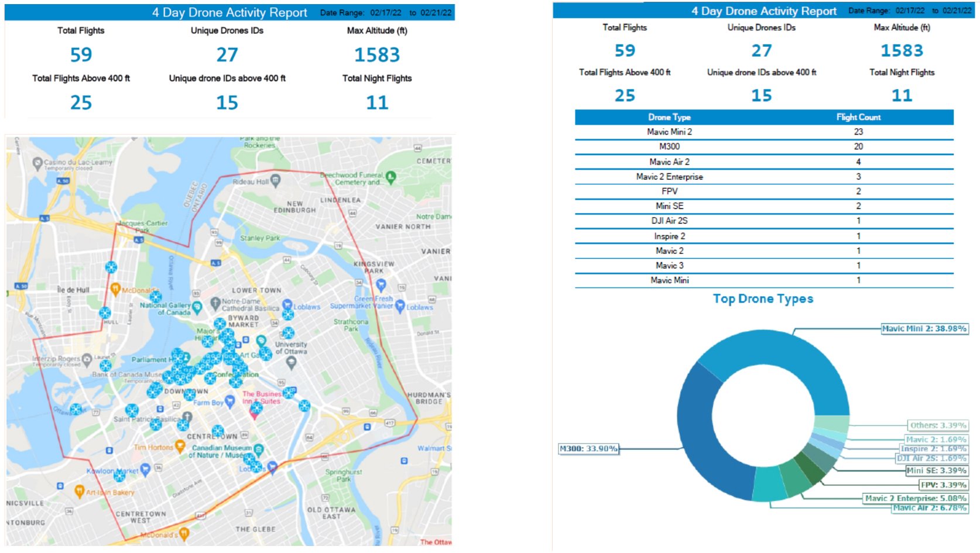Click the dark blue M300 donut segment
980x553 pixels.
703,433
